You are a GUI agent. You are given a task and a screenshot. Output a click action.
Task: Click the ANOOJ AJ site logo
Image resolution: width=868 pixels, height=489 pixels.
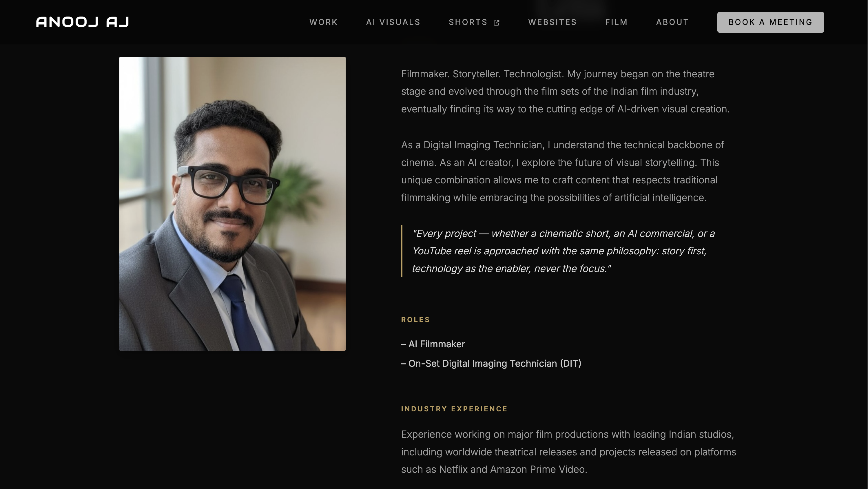pos(83,22)
